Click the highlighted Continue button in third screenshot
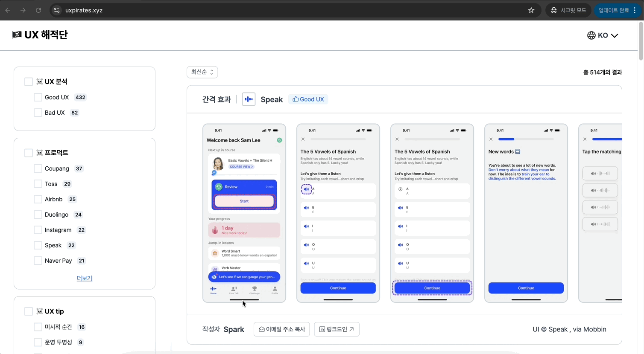The image size is (644, 354). [432, 288]
